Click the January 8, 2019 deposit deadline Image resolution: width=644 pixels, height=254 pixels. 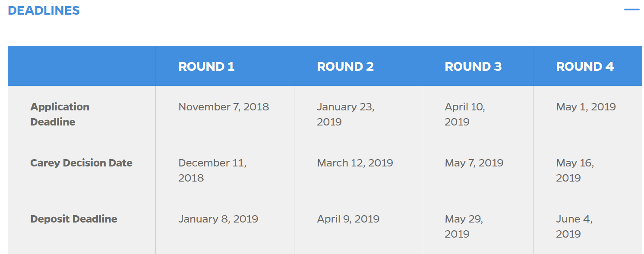[x=218, y=219]
